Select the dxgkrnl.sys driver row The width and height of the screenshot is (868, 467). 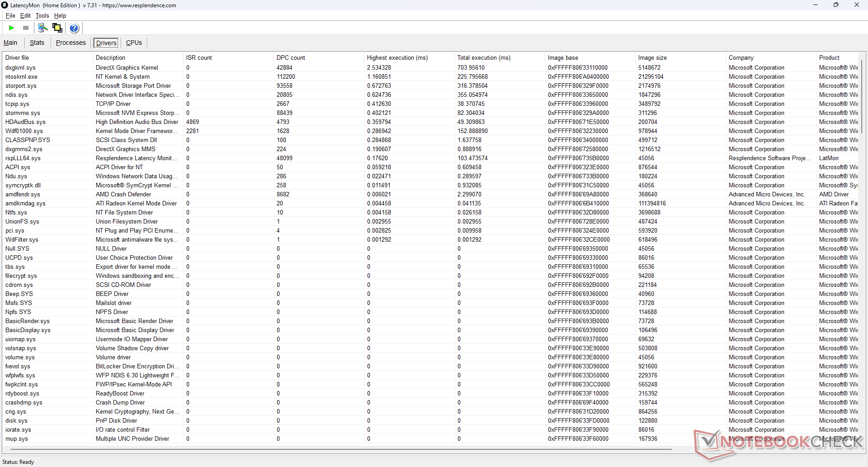(430, 67)
